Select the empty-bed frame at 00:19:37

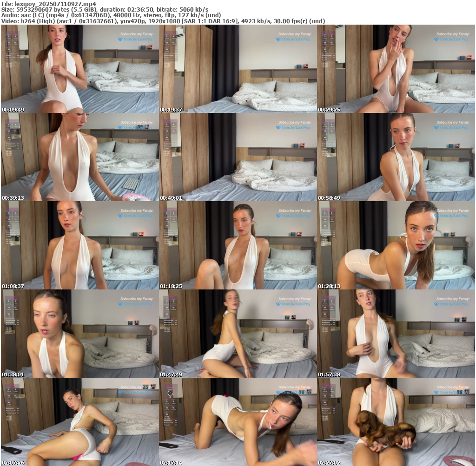pos(238,69)
